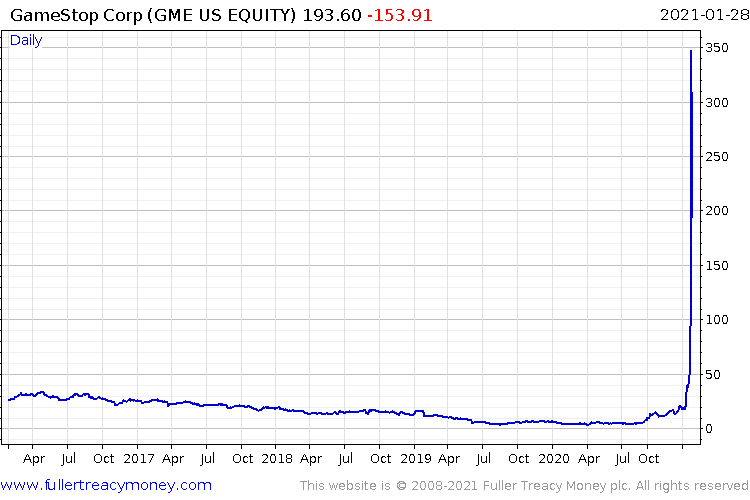Click the peak of the price spike
The image size is (750, 500).
(x=691, y=51)
